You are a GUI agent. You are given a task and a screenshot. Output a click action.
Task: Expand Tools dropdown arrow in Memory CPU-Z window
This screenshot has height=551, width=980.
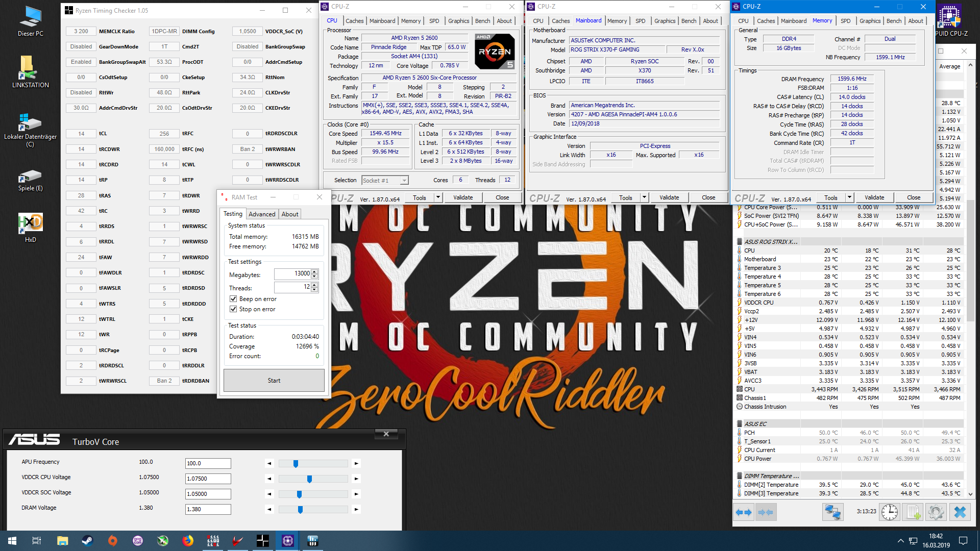[x=849, y=197]
